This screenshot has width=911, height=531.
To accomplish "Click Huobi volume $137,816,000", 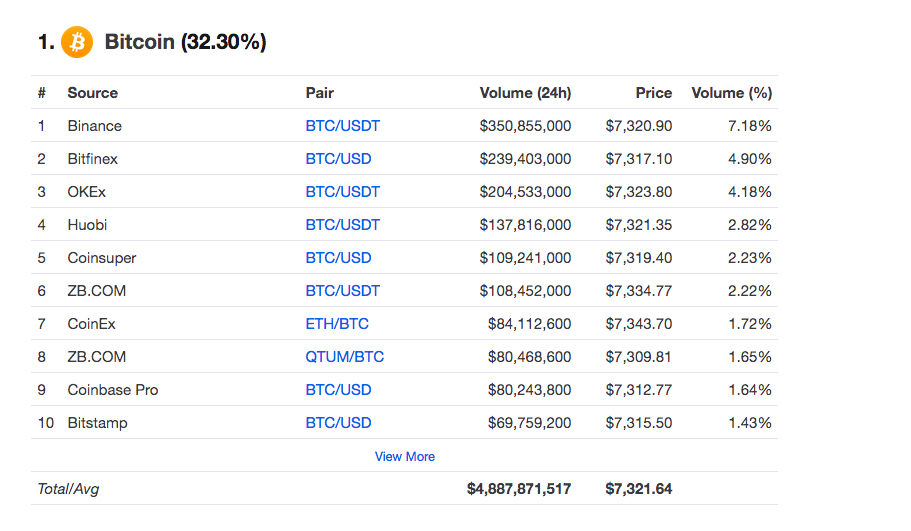I will [525, 225].
